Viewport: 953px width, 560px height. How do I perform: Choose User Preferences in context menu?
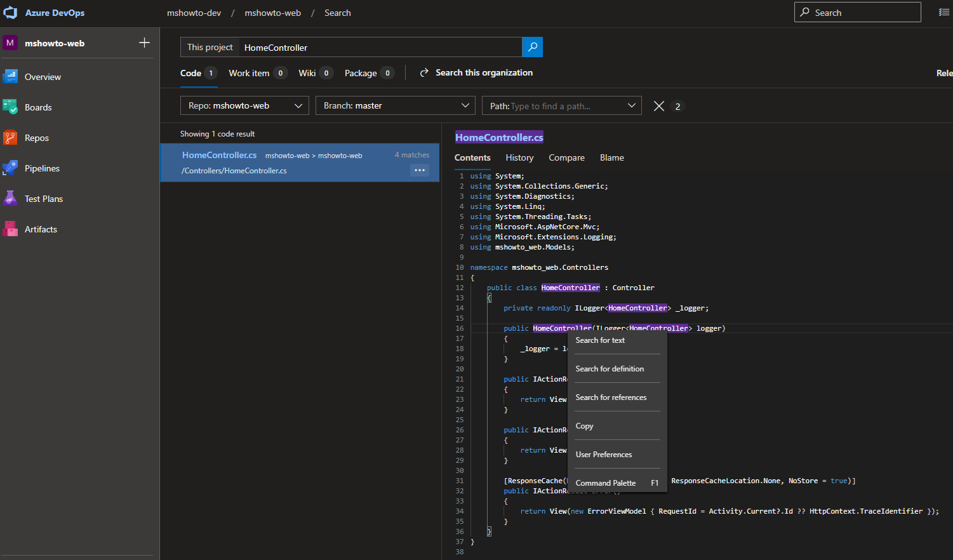click(x=617, y=455)
